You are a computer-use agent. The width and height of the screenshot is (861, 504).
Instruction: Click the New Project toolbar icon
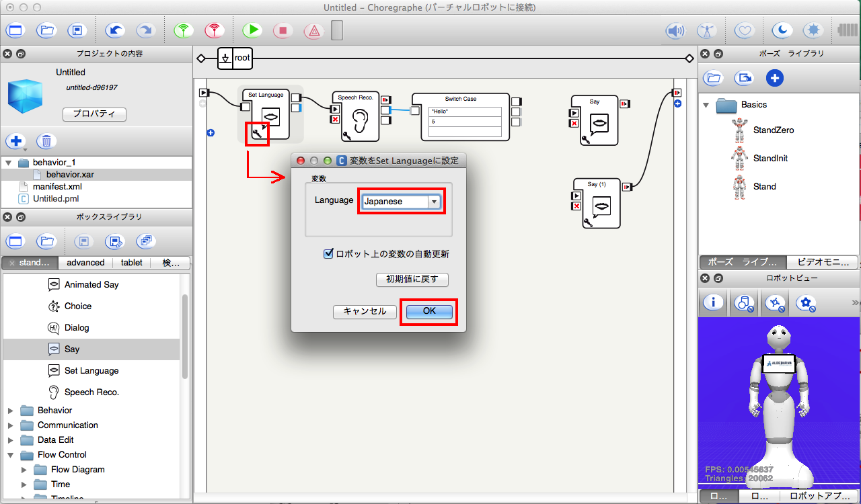[15, 30]
